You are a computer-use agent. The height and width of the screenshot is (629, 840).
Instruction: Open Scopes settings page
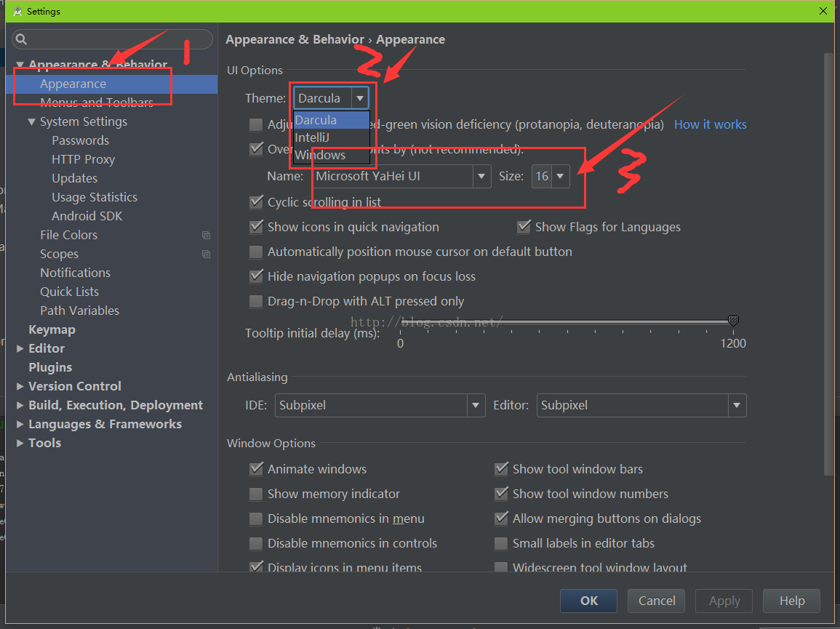click(x=59, y=254)
